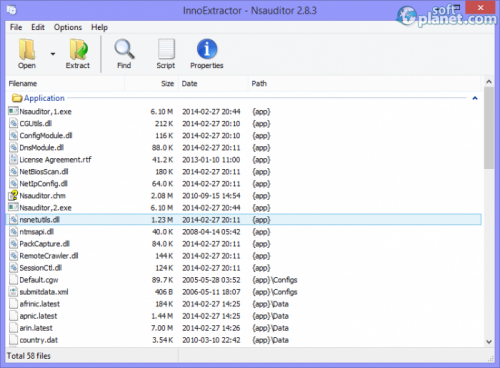Screen dimensions: 500x368
Task: Click the submitdata.xml file icon
Action: [x=13, y=292]
